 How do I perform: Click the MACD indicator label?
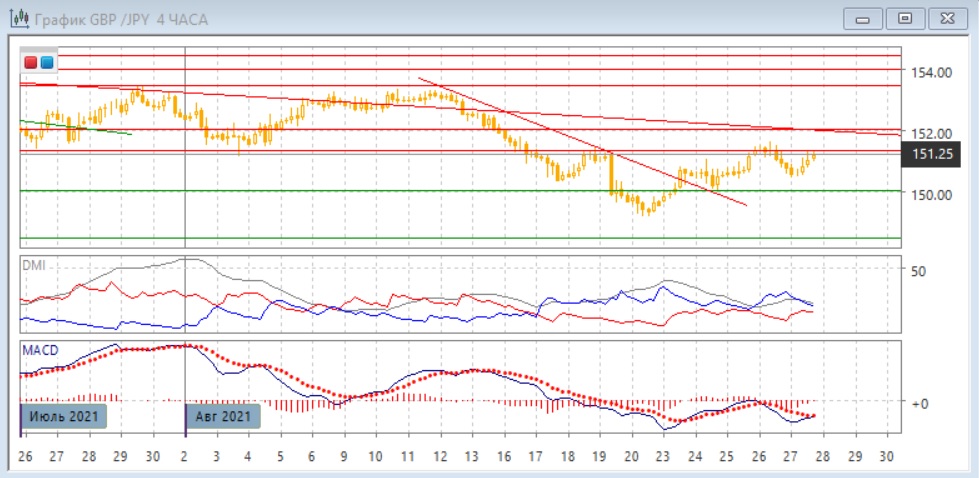click(40, 350)
